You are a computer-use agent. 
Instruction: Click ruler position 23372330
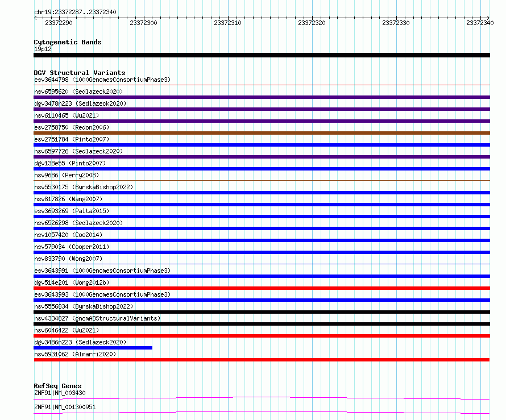pyautogui.click(x=396, y=23)
